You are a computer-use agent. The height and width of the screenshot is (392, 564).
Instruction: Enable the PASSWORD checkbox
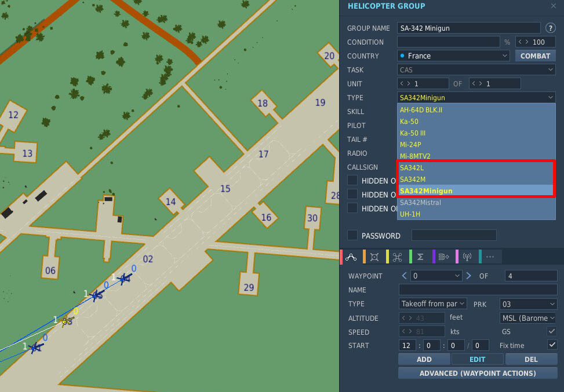tap(352, 235)
